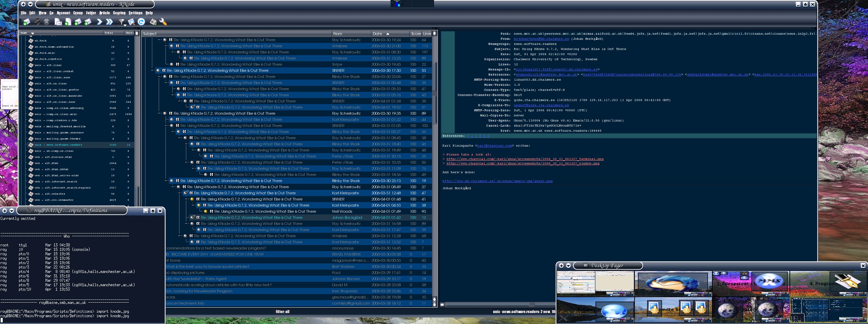Screen dimensions: 868x324
Task: Click the bojohan+news@dd.chalmers.se From link
Action: click(541, 39)
